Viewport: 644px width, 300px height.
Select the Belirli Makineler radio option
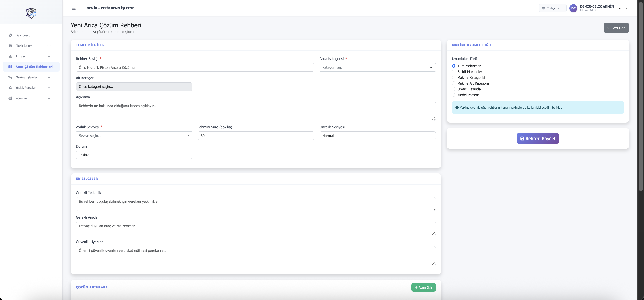coord(453,72)
